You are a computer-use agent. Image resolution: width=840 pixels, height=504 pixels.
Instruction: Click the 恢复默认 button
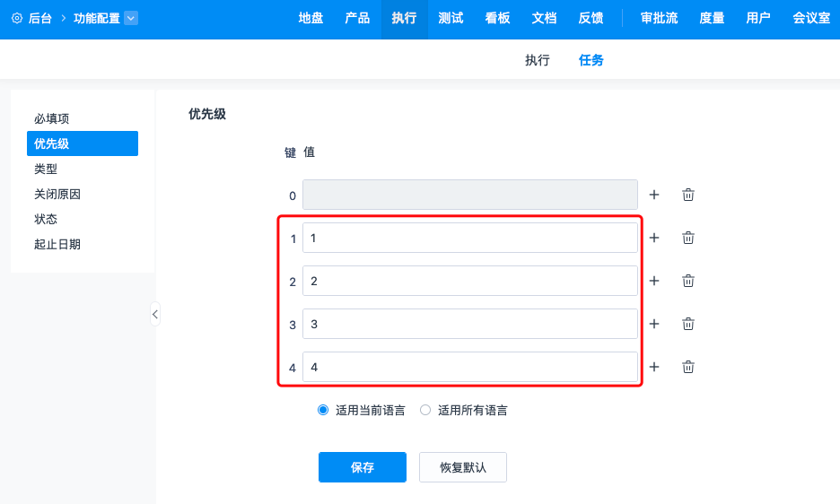(x=463, y=467)
